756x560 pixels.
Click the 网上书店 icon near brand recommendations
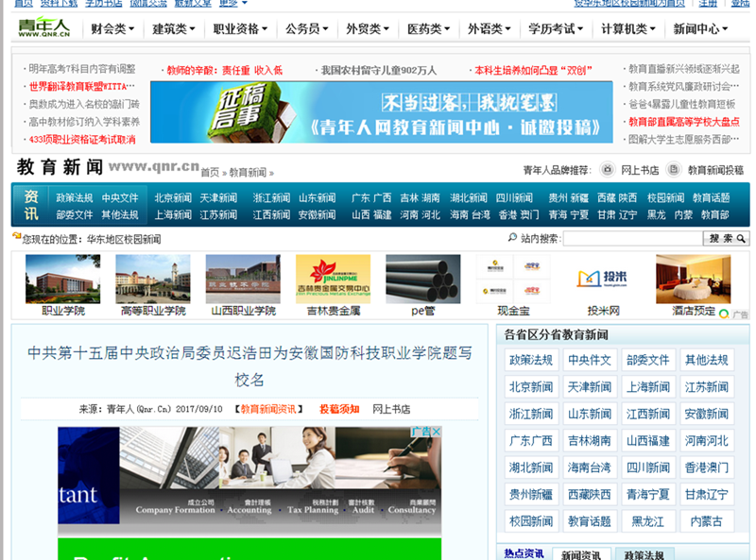[606, 170]
